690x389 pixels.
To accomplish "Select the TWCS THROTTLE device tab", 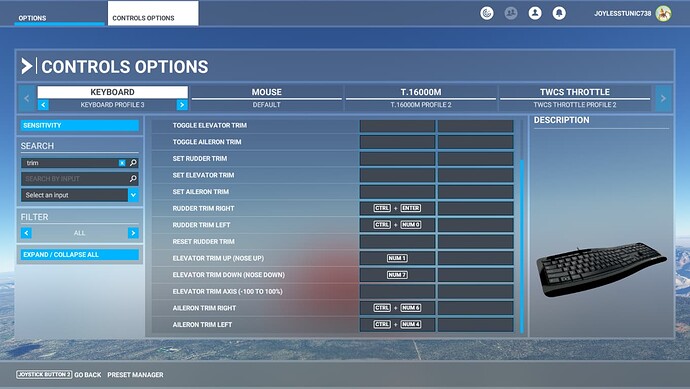I will (575, 98).
